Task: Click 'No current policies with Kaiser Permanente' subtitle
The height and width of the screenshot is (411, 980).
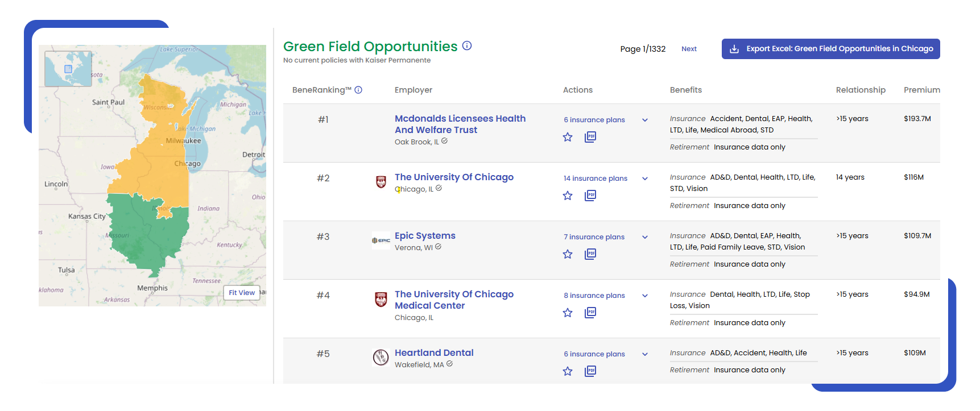Action: tap(357, 60)
